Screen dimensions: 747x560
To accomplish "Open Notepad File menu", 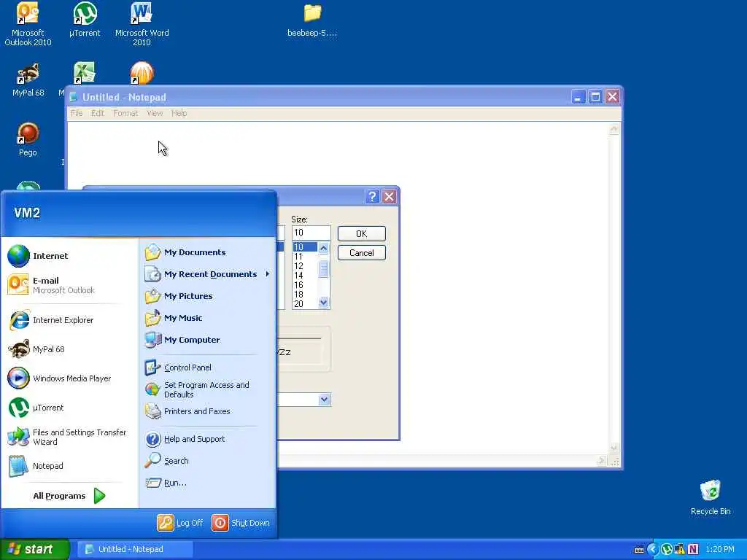I will coord(76,113).
